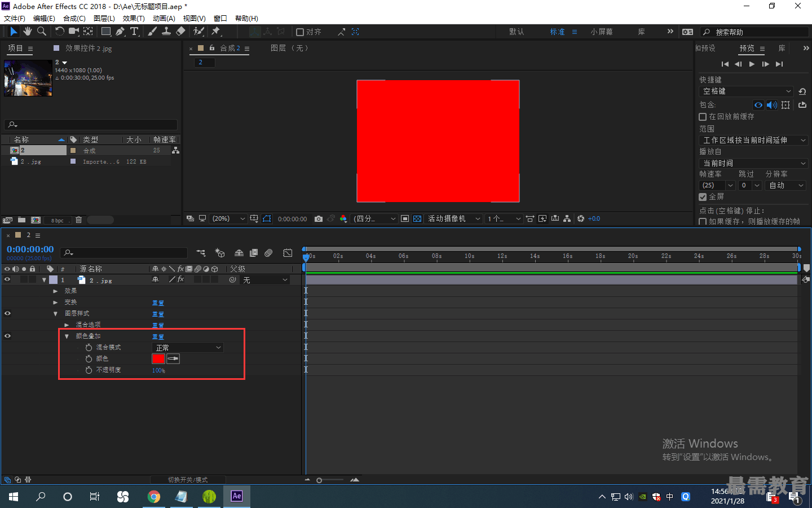Select the Hand tool
This screenshot has width=812, height=508.
pos(28,32)
